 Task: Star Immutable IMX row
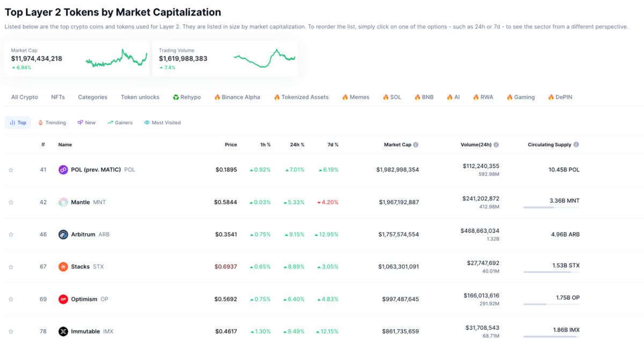[x=11, y=331]
